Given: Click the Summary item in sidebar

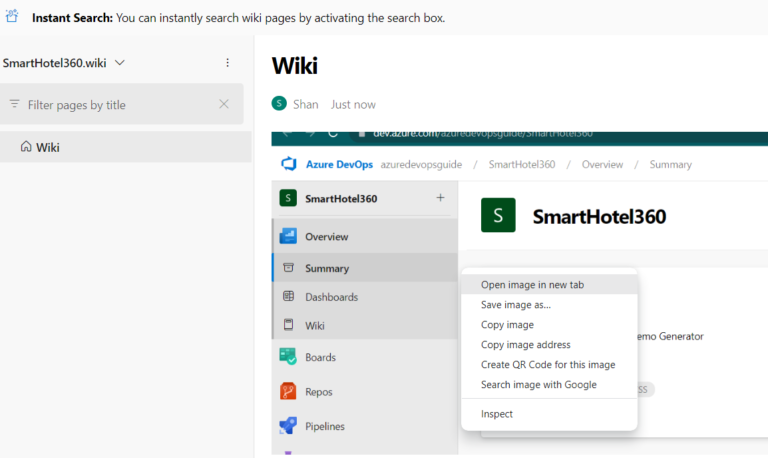Looking at the screenshot, I should 326,268.
